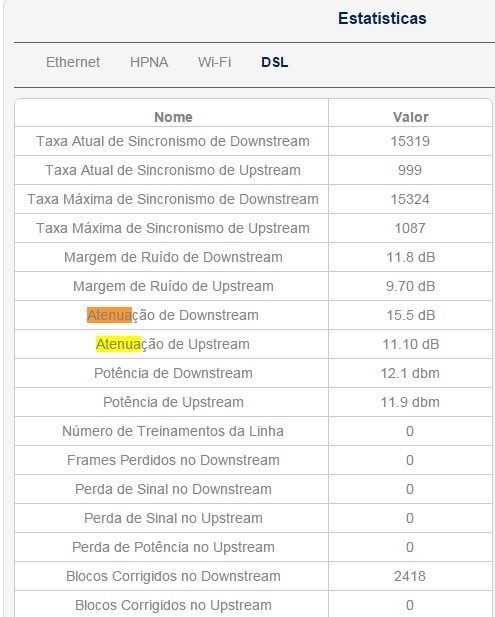Click the Potência de Downstream label
Image resolution: width=495 pixels, height=617 pixels.
coord(173,373)
